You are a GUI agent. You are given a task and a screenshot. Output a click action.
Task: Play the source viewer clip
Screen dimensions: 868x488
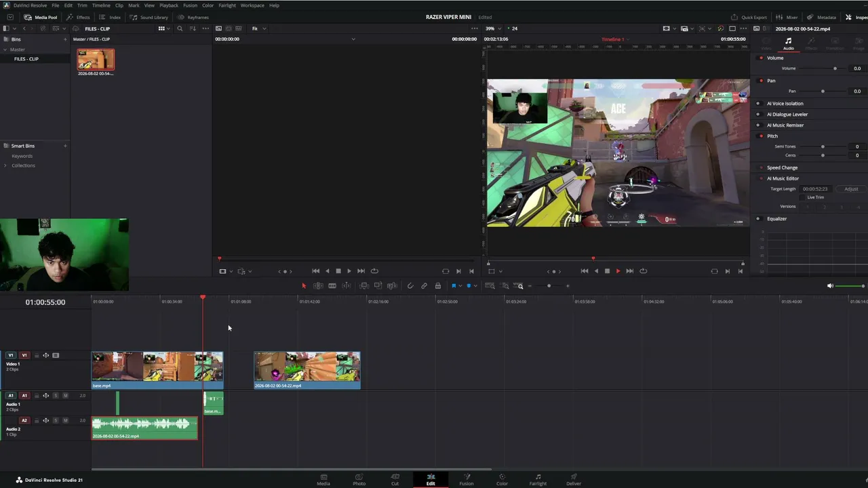pyautogui.click(x=349, y=271)
